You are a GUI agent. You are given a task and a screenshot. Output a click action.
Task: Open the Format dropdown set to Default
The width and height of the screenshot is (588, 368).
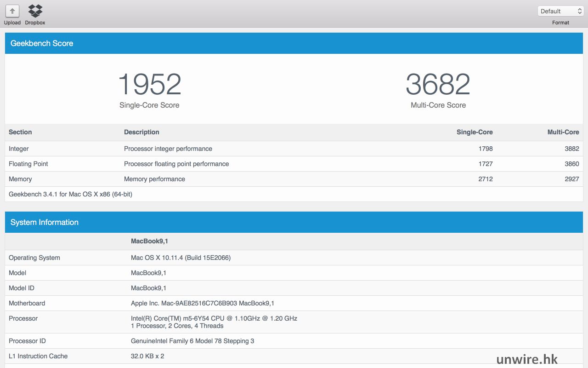click(x=560, y=11)
